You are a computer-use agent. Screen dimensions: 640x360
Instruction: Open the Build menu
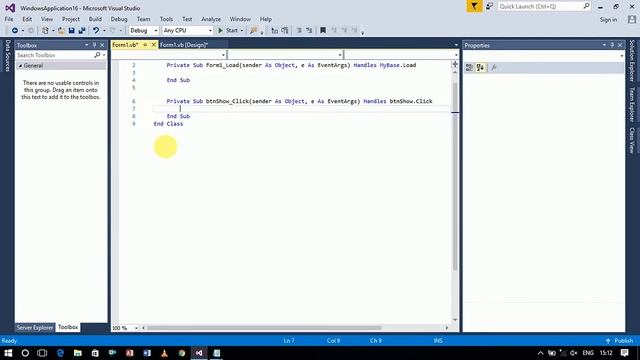pyautogui.click(x=95, y=19)
